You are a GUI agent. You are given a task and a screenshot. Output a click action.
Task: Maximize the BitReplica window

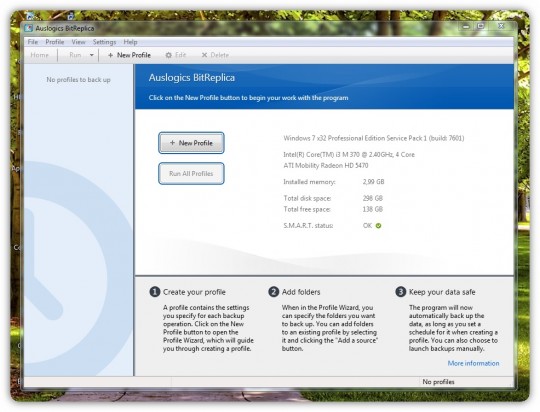481,26
